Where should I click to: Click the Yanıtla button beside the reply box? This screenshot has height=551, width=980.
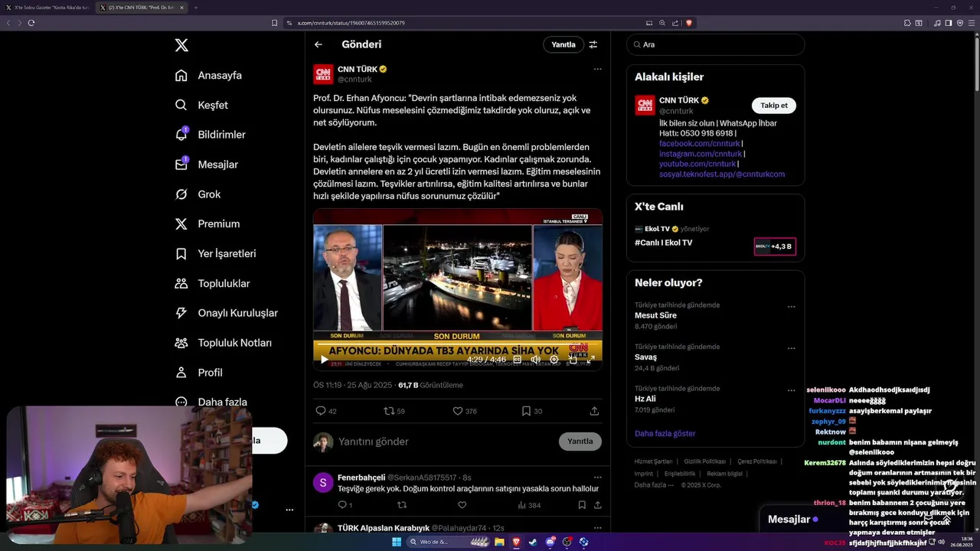tap(580, 441)
